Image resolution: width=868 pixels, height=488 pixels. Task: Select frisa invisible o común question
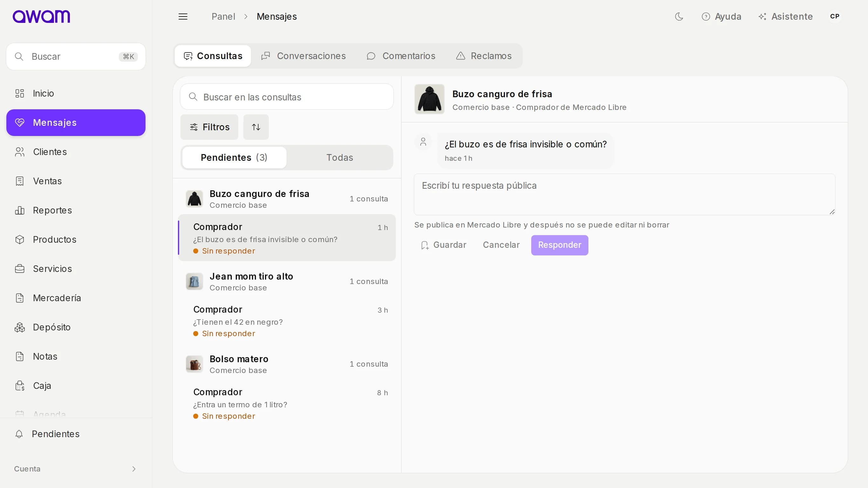[x=287, y=238]
